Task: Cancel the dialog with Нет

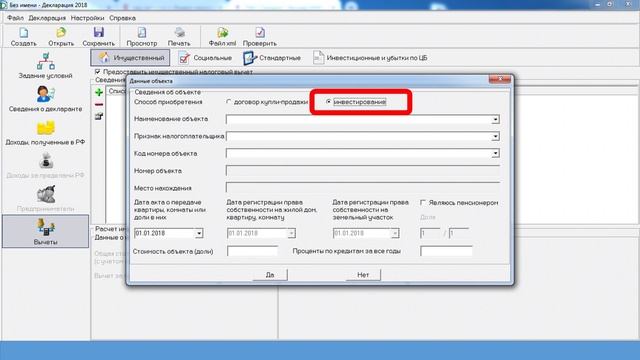Action: pyautogui.click(x=363, y=275)
